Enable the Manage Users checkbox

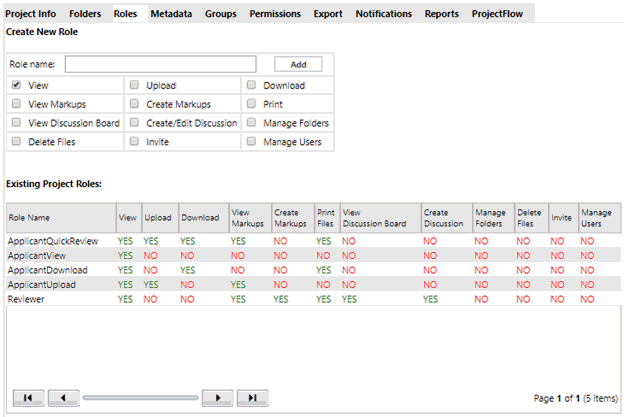click(x=251, y=141)
